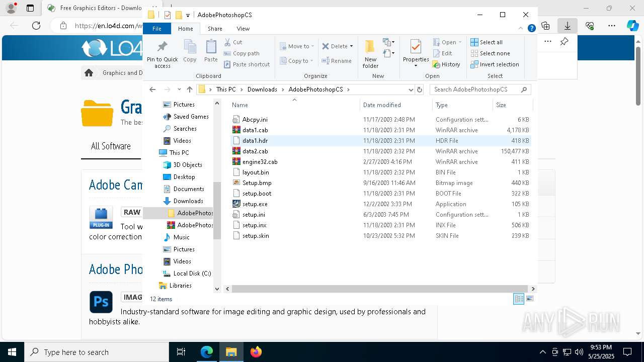Select setup.skin file

(x=380, y=236)
